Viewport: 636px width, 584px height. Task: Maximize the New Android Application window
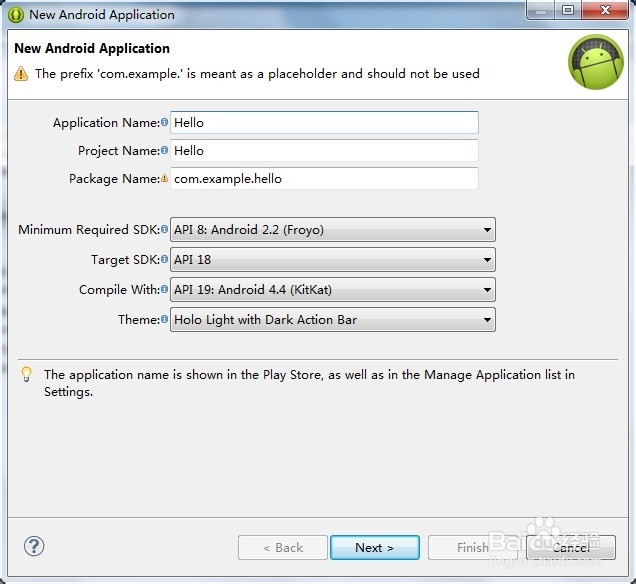568,10
